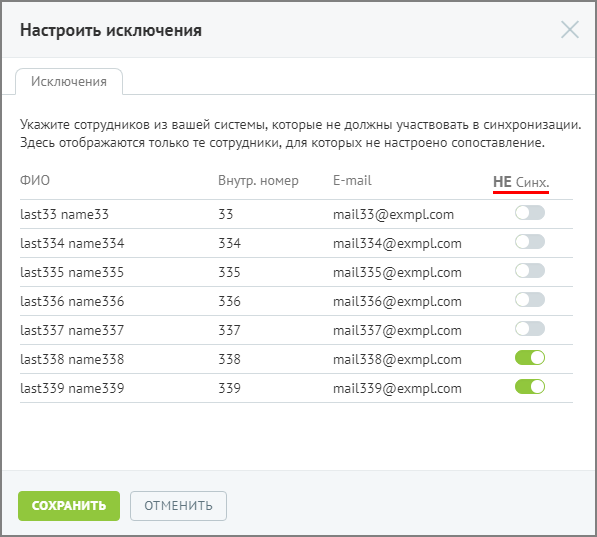Image resolution: width=597 pixels, height=537 pixels.
Task: Toggle the switch in the last336 name336 row
Action: pyautogui.click(x=530, y=300)
